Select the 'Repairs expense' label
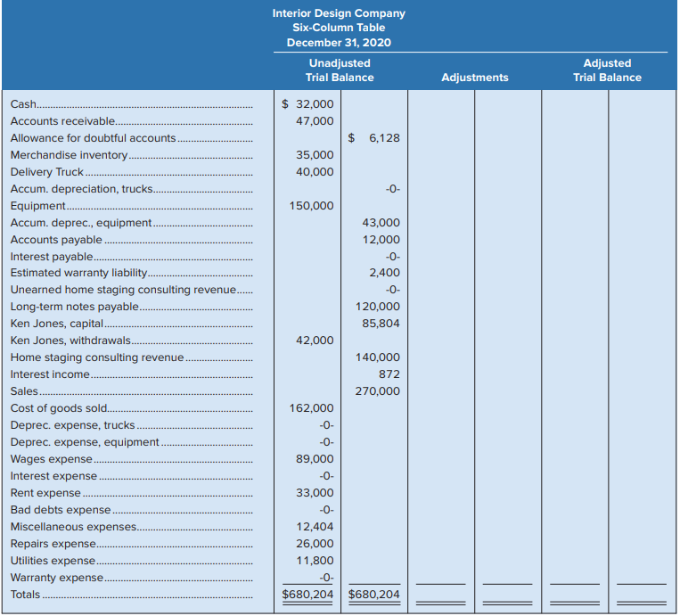 coord(53,543)
